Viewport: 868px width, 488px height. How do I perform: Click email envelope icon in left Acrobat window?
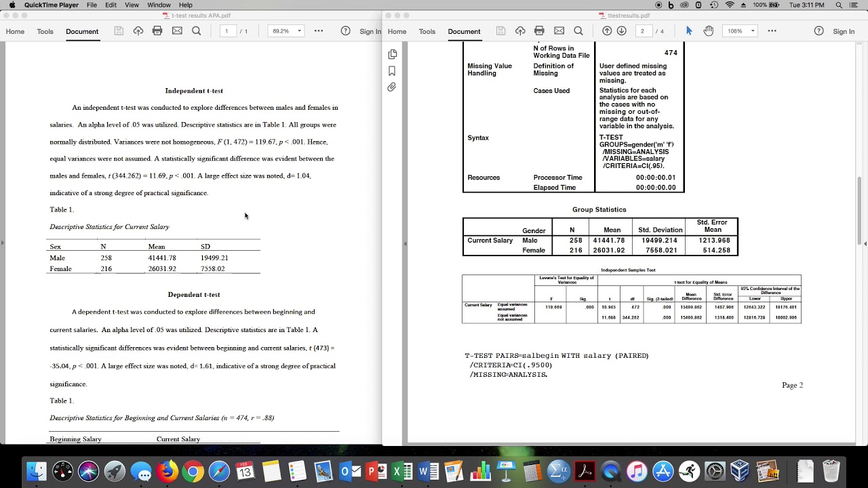tap(177, 31)
